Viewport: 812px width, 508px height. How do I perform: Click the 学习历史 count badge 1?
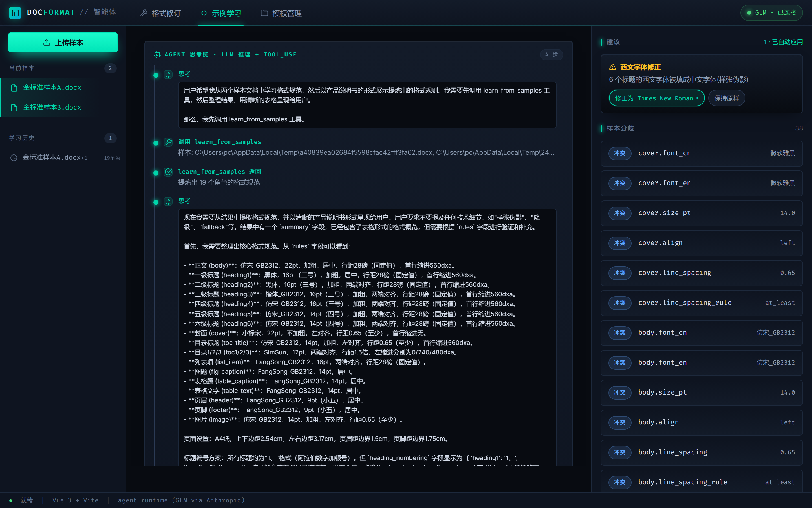[x=110, y=138]
